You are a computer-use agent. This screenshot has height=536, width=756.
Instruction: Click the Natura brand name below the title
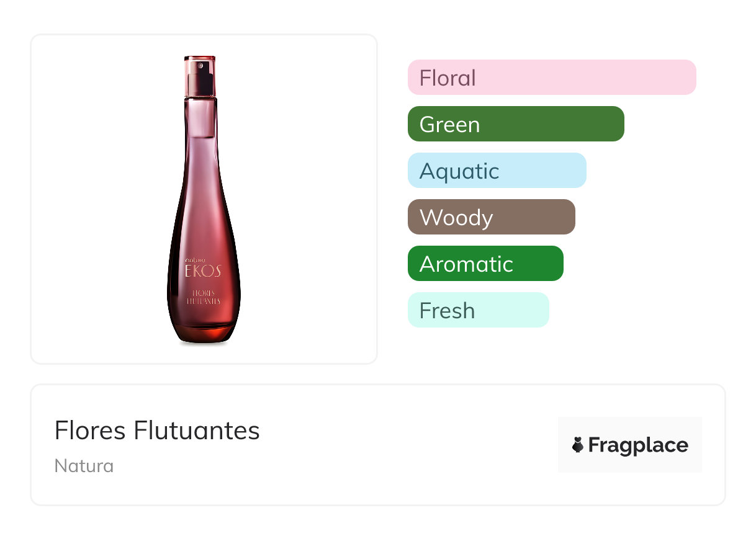coord(84,466)
